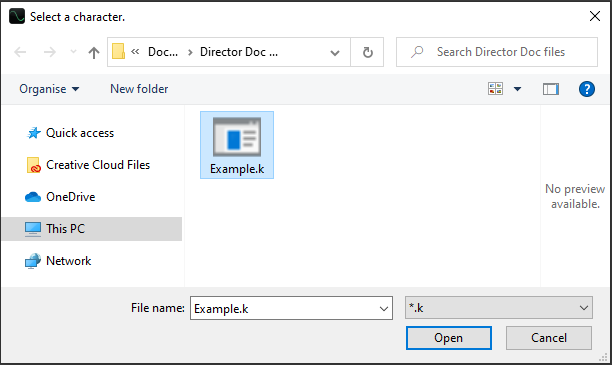The width and height of the screenshot is (612, 365).
Task: Click the Open button
Action: click(x=448, y=338)
